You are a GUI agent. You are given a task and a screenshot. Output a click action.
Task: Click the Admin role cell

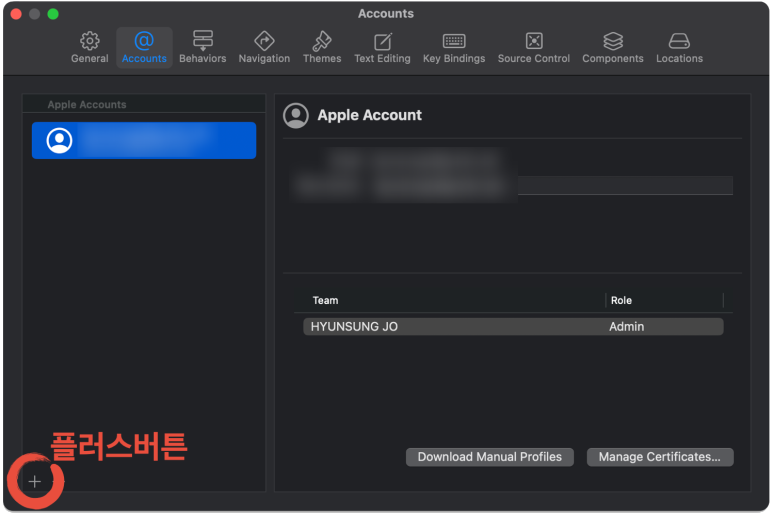click(626, 327)
